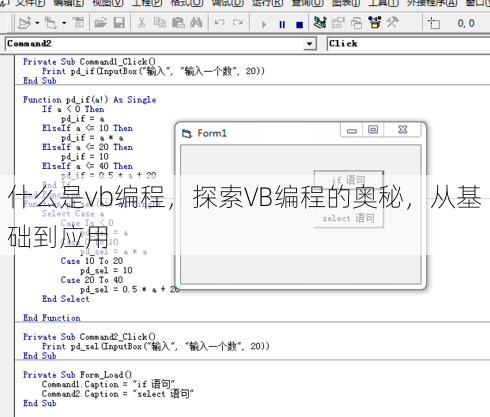The height and width of the screenshot is (417, 490).
Task: Click the 'Function pd_if(a!) As Single' line
Action: [89, 100]
